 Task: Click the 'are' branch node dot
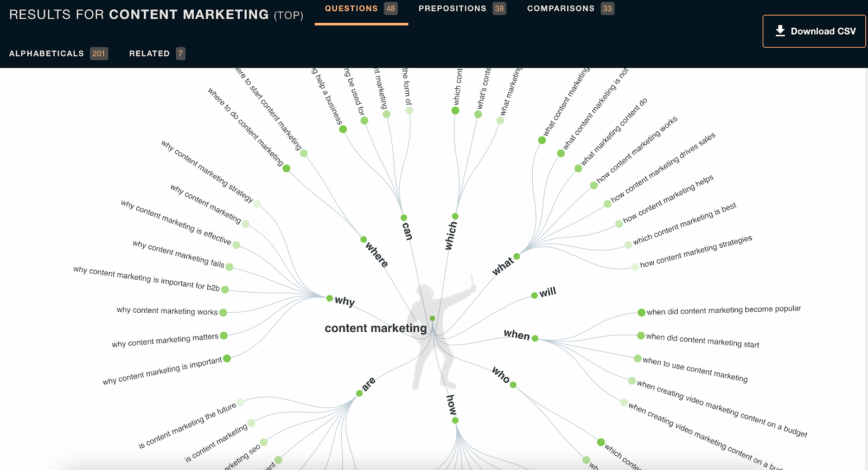click(359, 393)
